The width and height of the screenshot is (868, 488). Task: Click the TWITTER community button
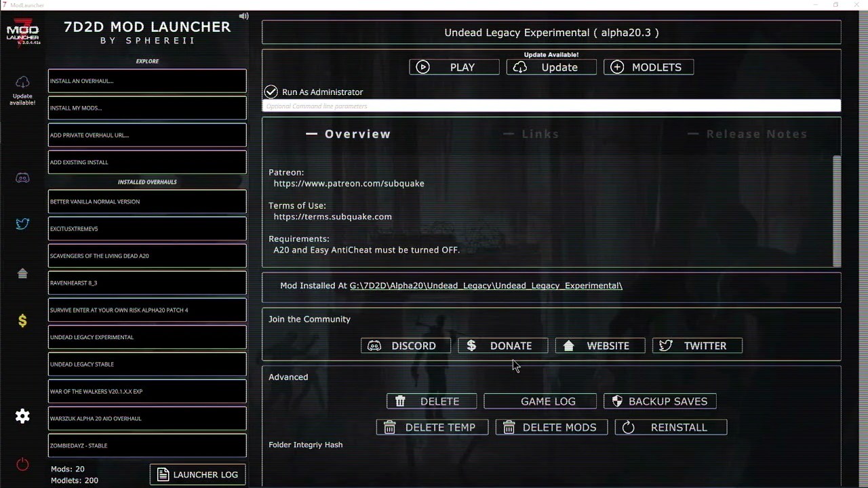(697, 346)
